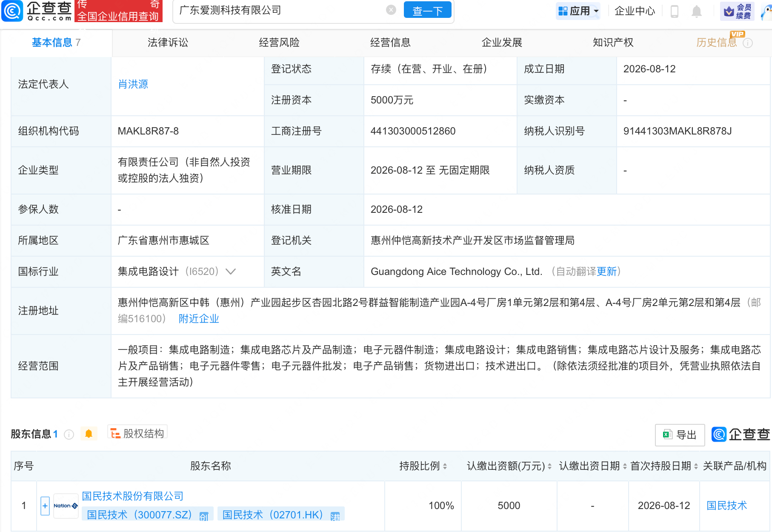Open 企业中心 in the header
Viewport: 772px width, 532px height.
coord(635,11)
